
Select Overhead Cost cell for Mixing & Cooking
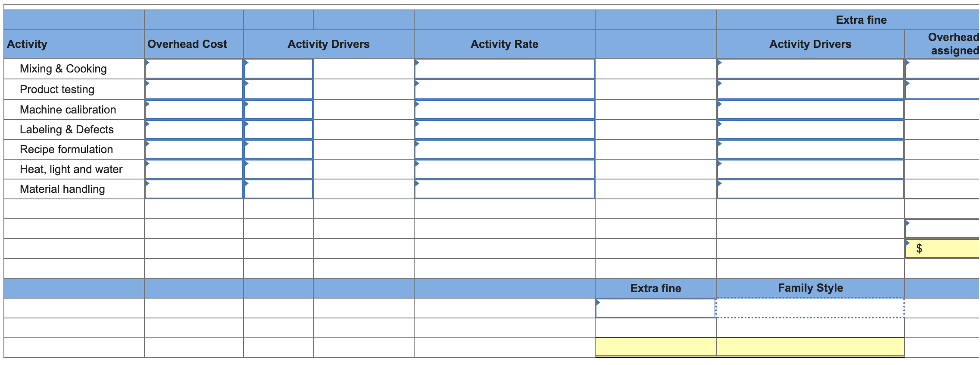pyautogui.click(x=194, y=69)
